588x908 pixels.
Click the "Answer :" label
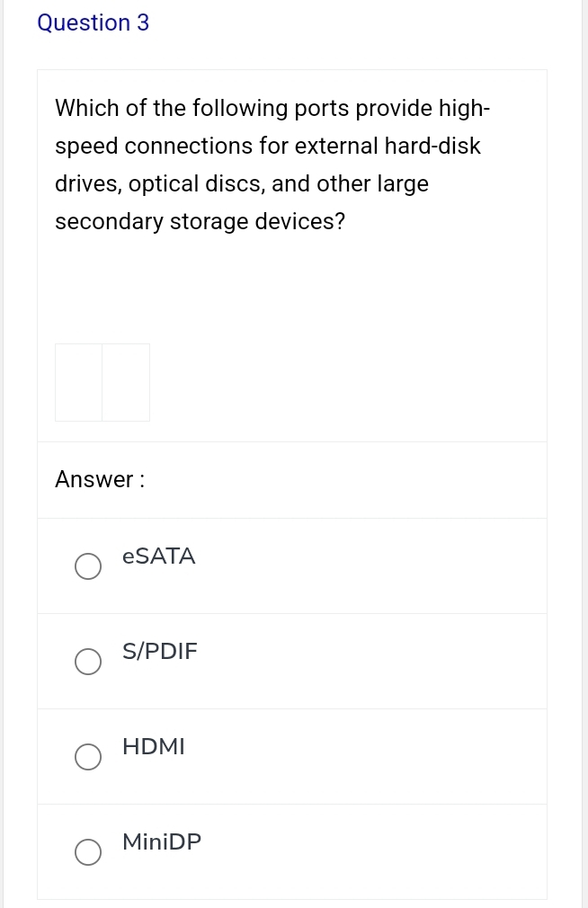tap(101, 480)
